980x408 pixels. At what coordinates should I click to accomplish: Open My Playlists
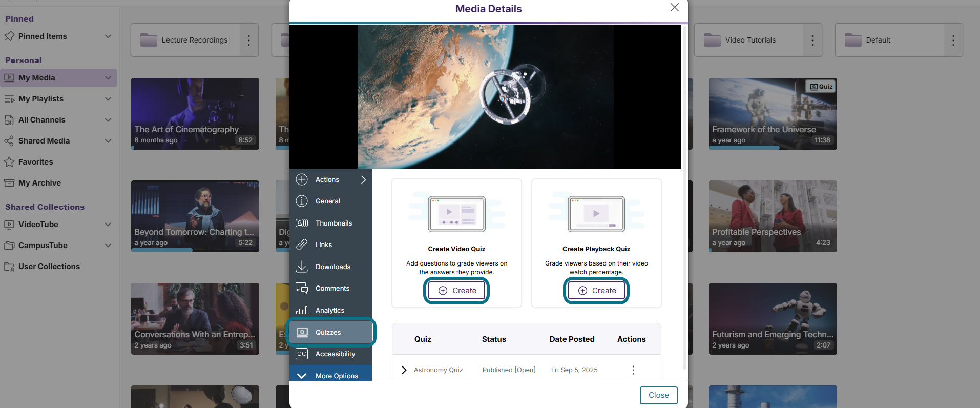click(41, 99)
